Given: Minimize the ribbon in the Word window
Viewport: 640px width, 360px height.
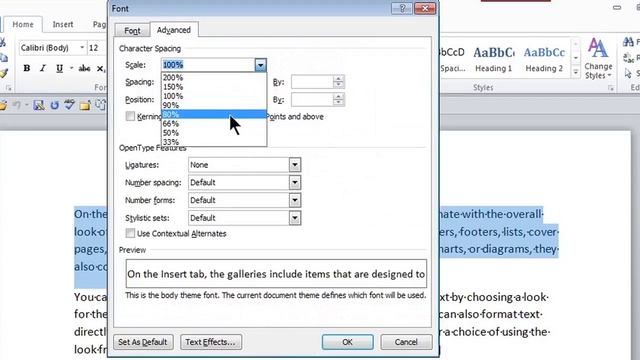Looking at the screenshot, I should 617,7.
